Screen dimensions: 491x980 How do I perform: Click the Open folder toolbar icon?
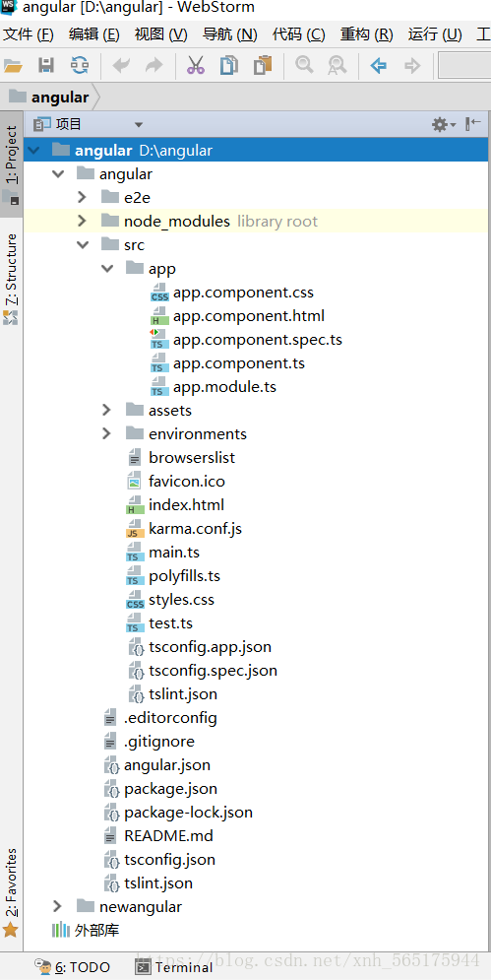(13, 66)
